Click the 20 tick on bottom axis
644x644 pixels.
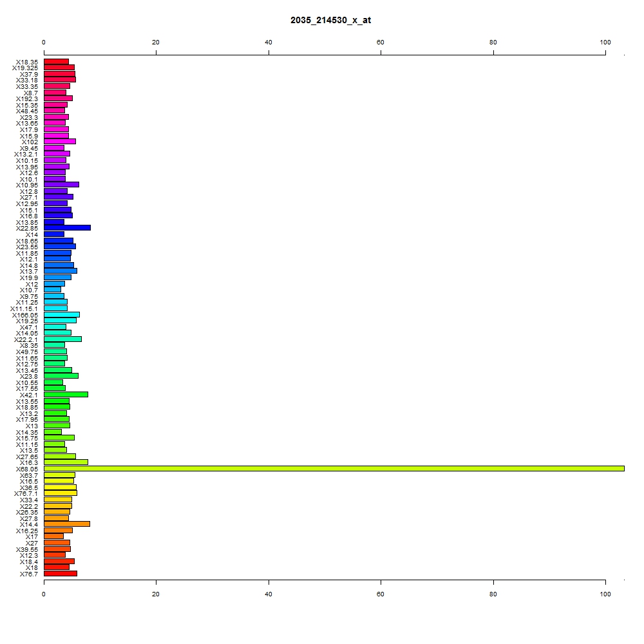pyautogui.click(x=156, y=594)
